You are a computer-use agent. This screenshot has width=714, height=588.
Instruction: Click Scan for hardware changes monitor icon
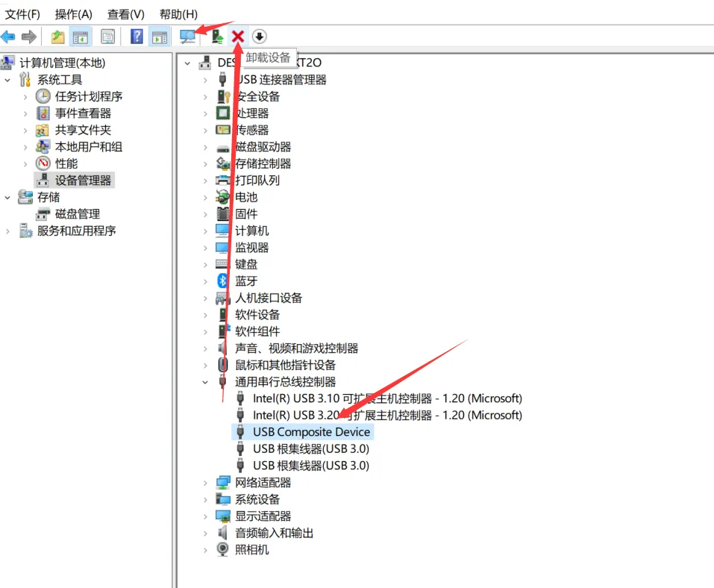[187, 37]
